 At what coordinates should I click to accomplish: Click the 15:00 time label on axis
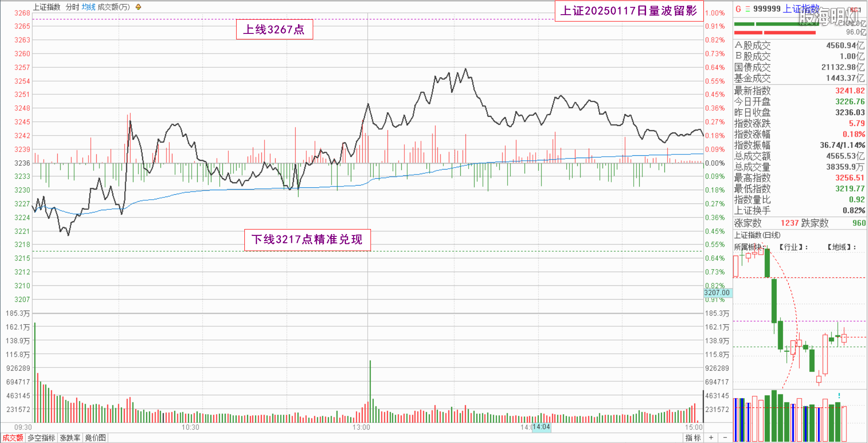tap(694, 427)
